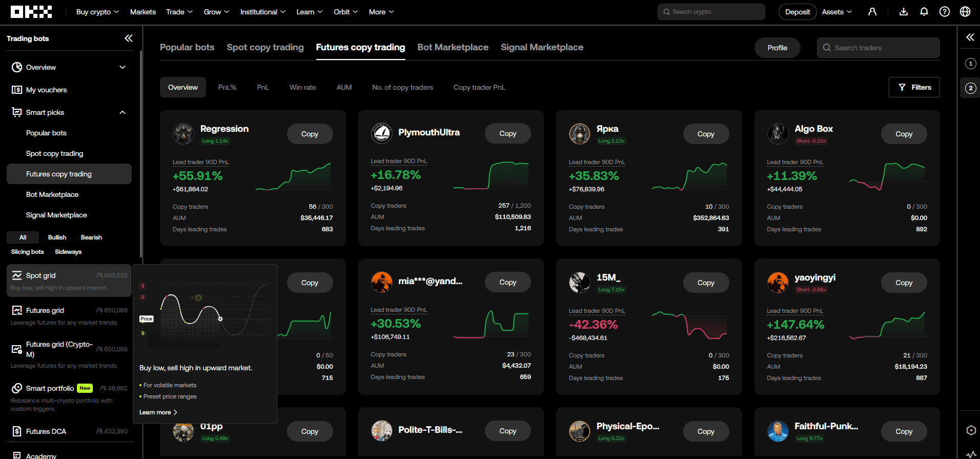
Task: Copy the mia***@yand... trader
Action: [507, 282]
